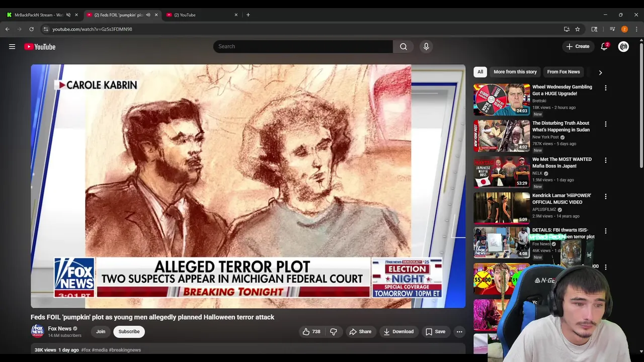Mute the Feds FOIL tab audio

click(x=148, y=15)
